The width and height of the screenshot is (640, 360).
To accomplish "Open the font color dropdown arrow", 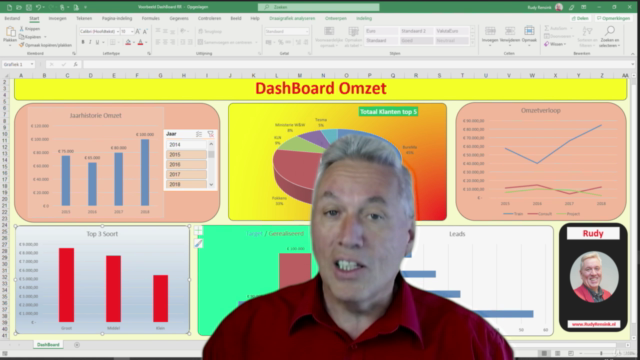I will click(x=146, y=42).
